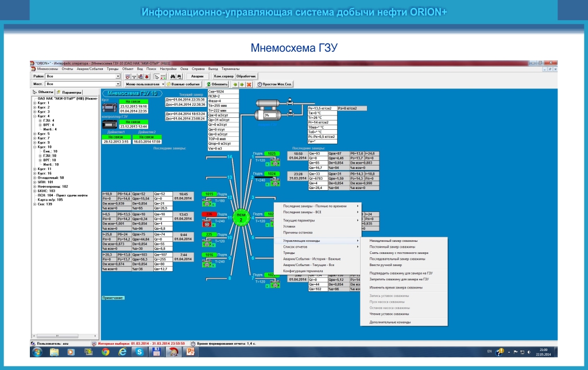The width and height of the screenshot is (588, 370).
Task: Click the green well label 1016
Action: 209,255
